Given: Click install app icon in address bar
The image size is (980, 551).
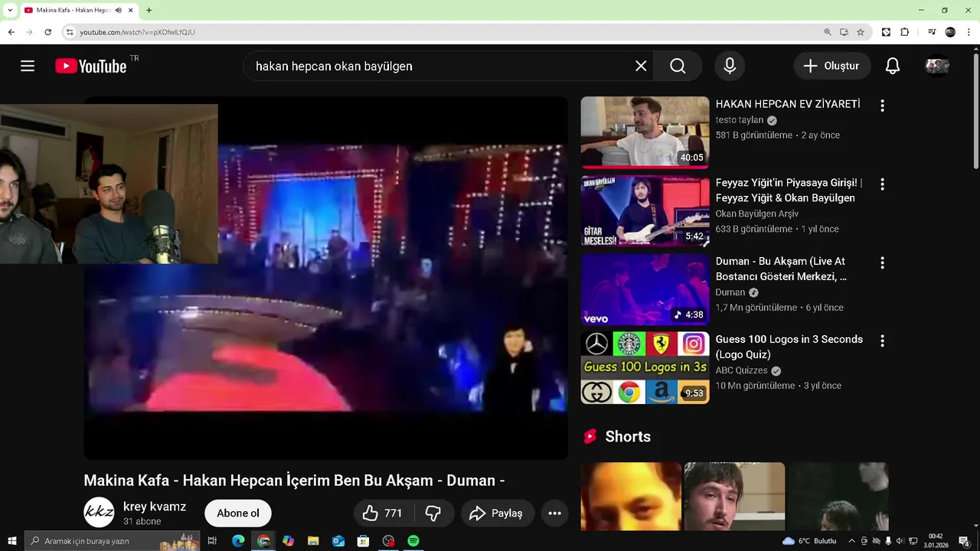Looking at the screenshot, I should click(844, 32).
